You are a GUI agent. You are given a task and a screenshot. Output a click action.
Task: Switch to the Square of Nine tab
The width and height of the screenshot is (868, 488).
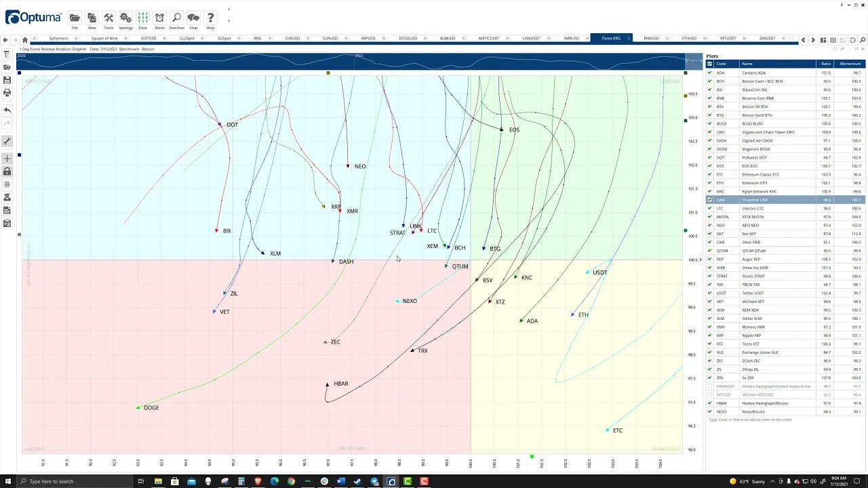click(x=104, y=39)
